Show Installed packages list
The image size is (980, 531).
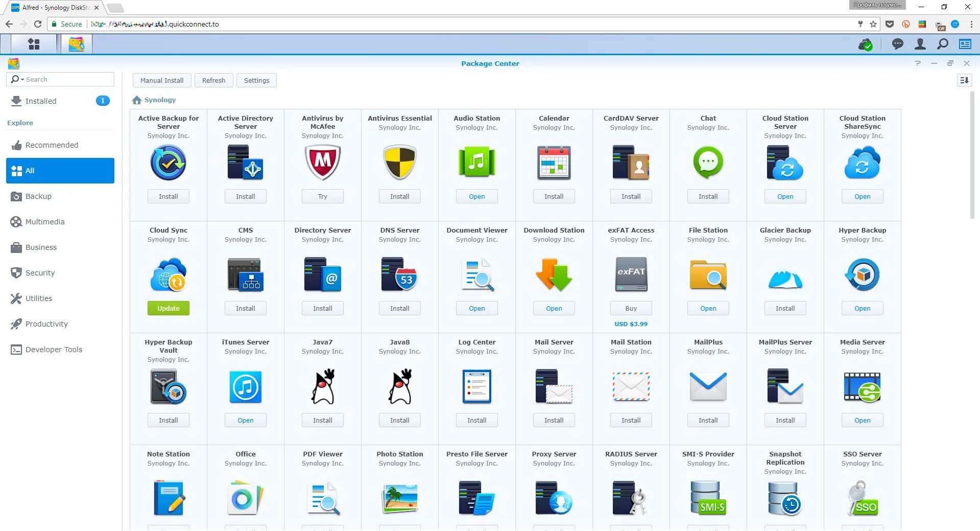pos(60,101)
